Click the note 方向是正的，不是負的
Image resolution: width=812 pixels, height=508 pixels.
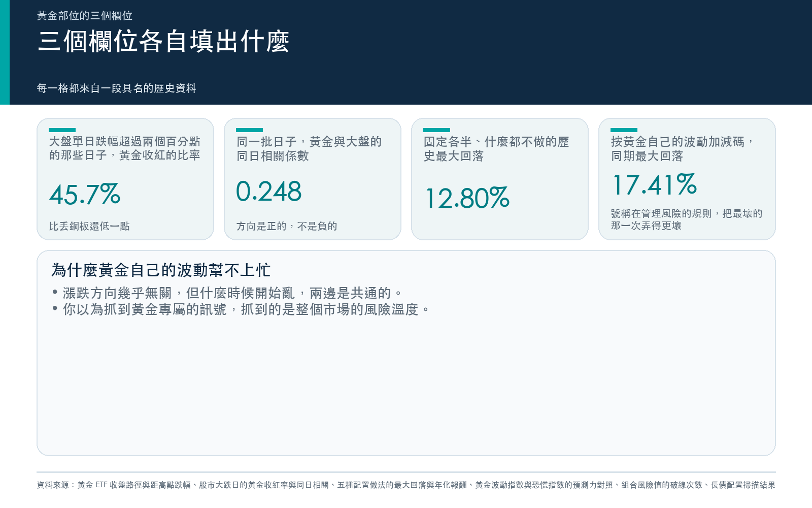pyautogui.click(x=287, y=226)
